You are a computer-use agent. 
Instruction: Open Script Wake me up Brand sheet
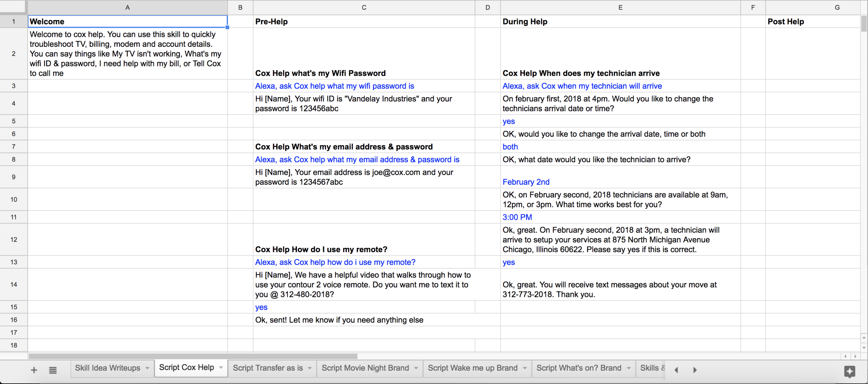click(473, 368)
